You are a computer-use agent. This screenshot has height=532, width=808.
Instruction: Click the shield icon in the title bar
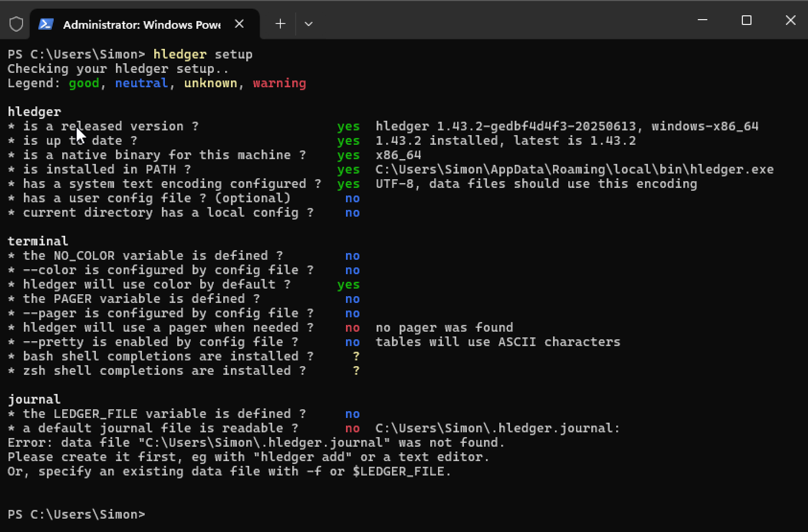pos(16,24)
